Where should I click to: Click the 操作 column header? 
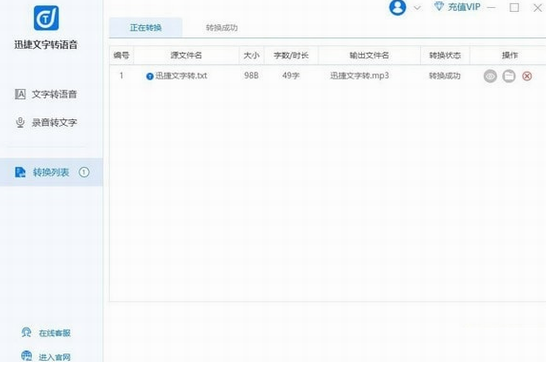click(509, 55)
